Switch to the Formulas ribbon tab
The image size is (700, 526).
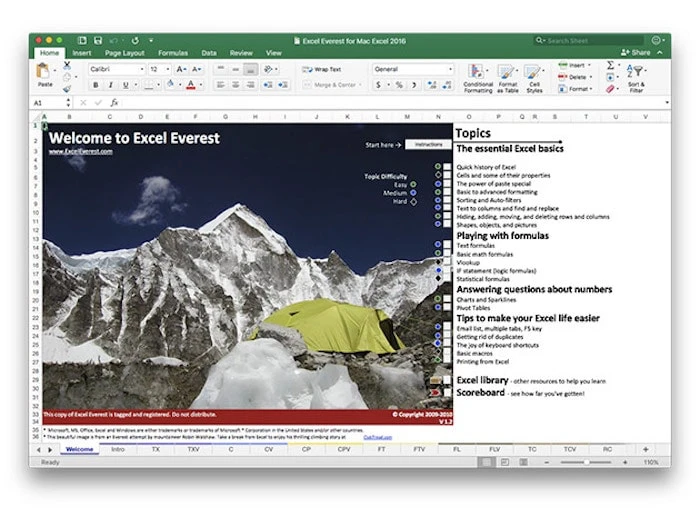pos(173,53)
